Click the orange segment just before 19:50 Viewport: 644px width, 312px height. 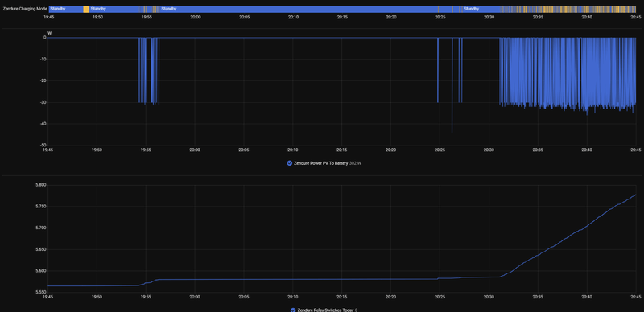(x=86, y=9)
